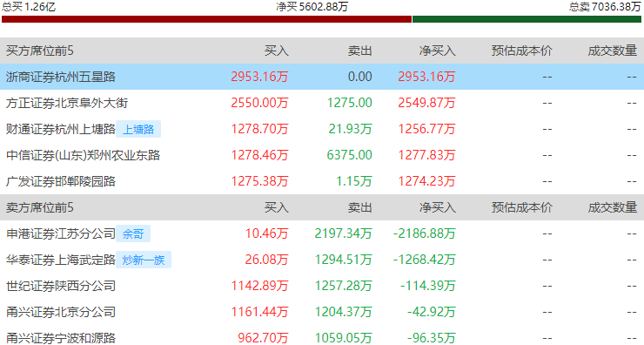This screenshot has height=345, width=644.
Task: Select 申港证券江苏分公司 seller row
Action: (x=322, y=233)
